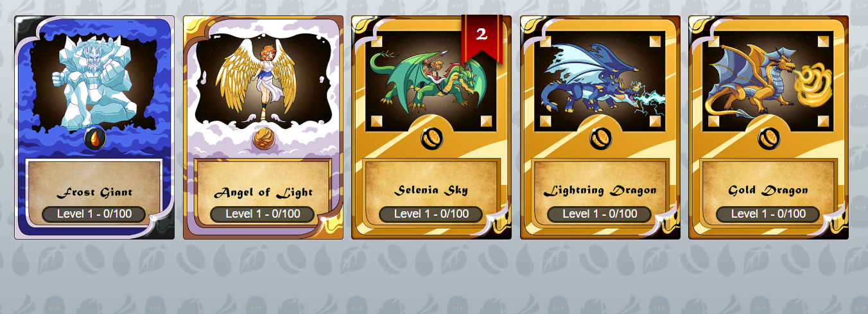The width and height of the screenshot is (868, 314).
Task: Select the Gold Dragon name label
Action: click(x=768, y=191)
